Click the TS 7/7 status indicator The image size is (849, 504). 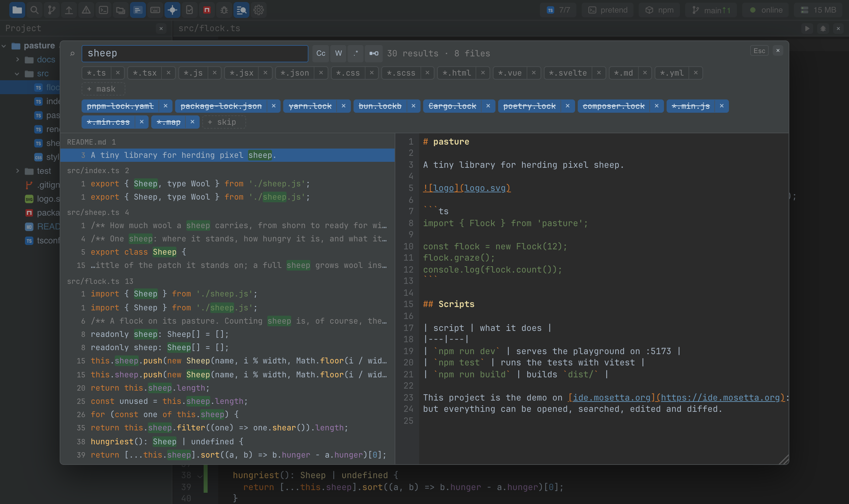coord(558,10)
